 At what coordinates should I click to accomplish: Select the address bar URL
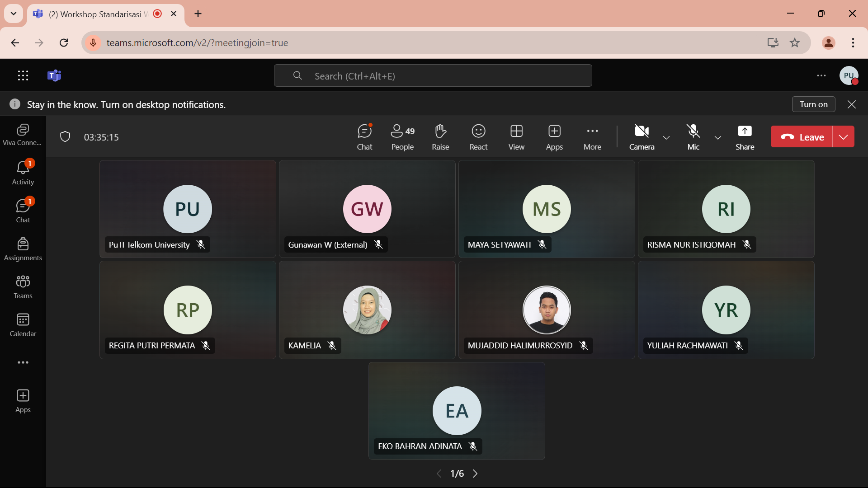[197, 42]
